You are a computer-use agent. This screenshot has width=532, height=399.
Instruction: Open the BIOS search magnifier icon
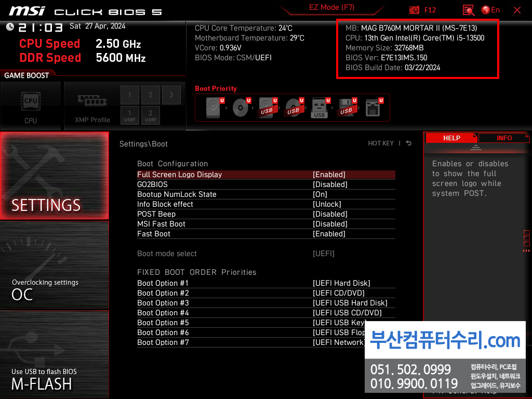(469, 10)
